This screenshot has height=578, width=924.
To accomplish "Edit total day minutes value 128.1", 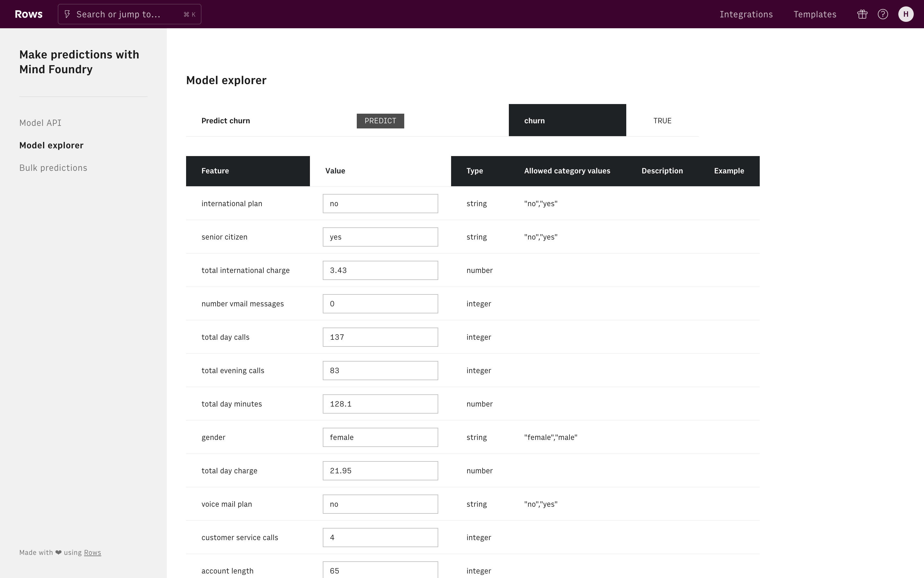I will (x=380, y=404).
